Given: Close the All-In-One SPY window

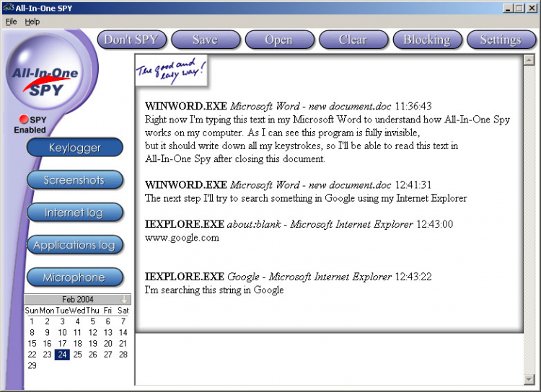Looking at the screenshot, I should click(x=532, y=8).
